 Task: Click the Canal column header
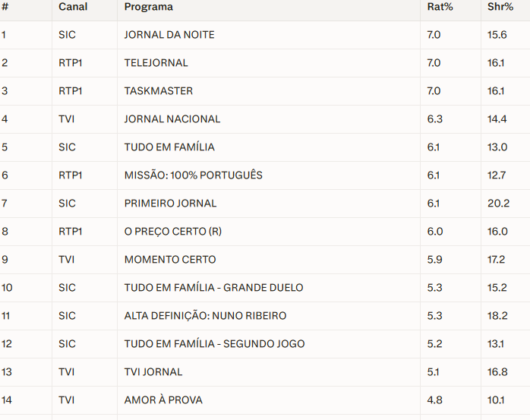click(x=73, y=7)
